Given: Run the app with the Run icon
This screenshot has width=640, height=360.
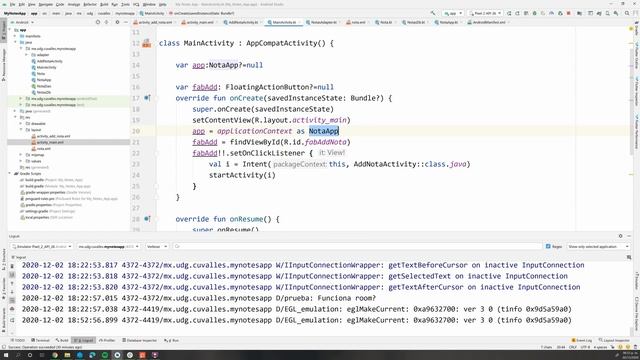Looking at the screenshot, I should [x=509, y=13].
